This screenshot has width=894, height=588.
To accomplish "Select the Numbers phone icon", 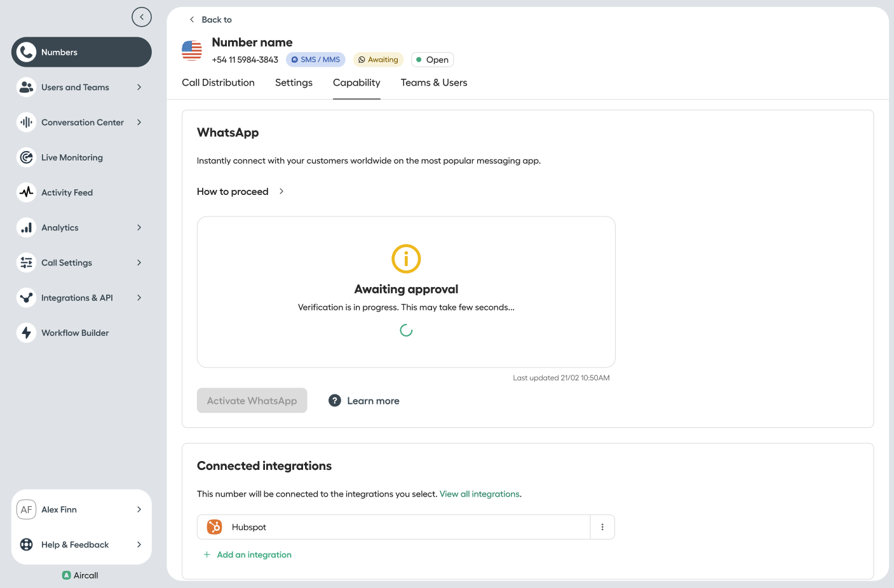I will (26, 52).
